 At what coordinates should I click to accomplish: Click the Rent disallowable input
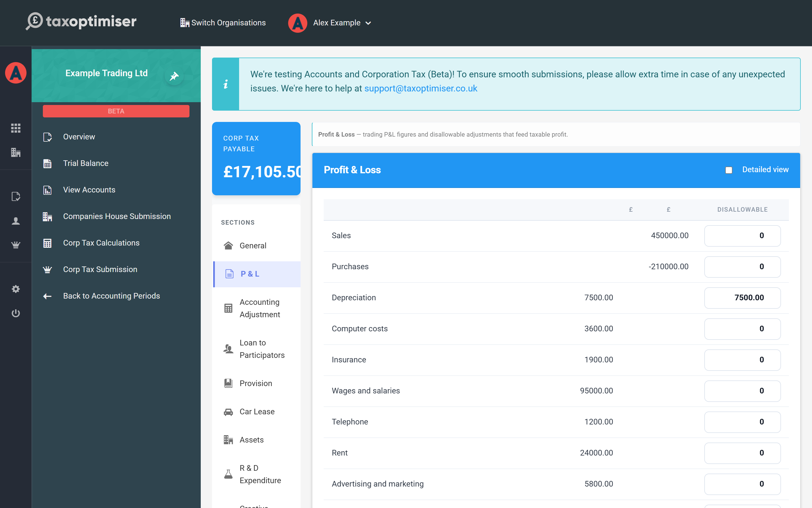point(743,453)
